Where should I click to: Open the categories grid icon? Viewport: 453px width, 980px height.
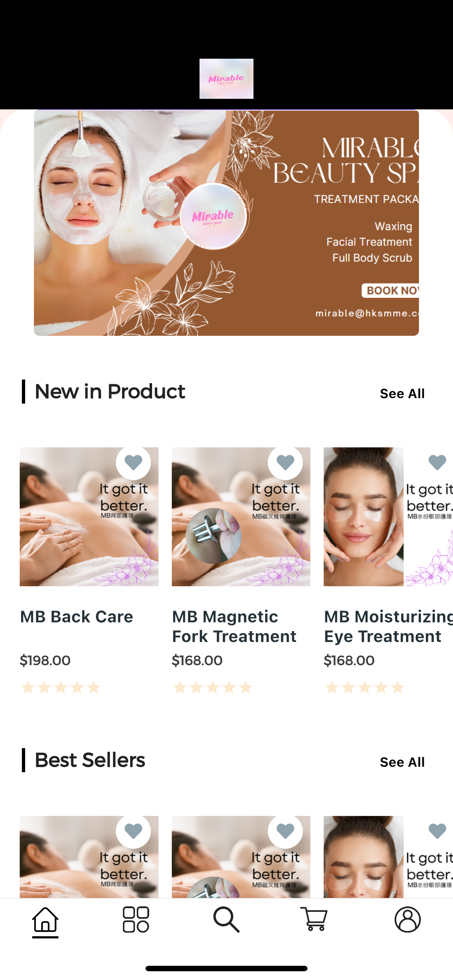coord(136,920)
